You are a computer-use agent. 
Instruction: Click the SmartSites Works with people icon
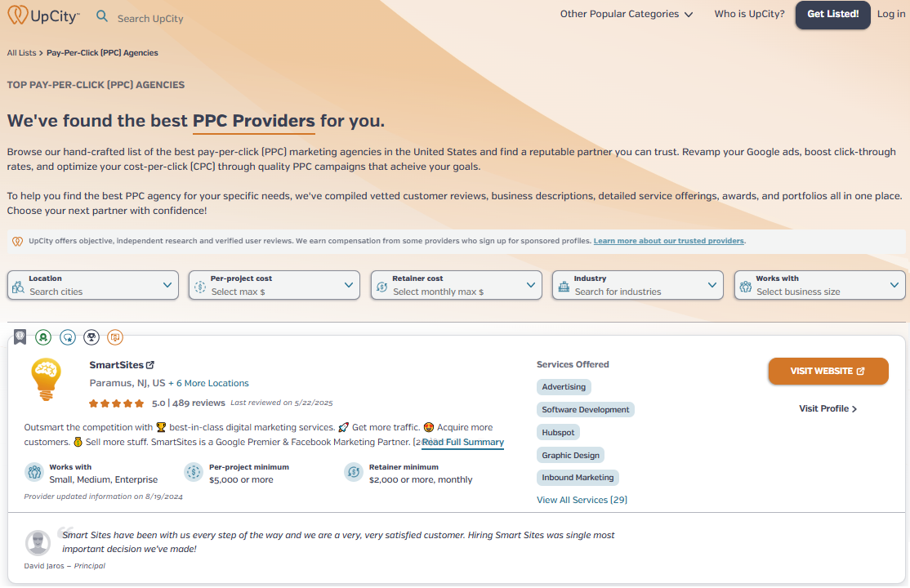tap(35, 473)
